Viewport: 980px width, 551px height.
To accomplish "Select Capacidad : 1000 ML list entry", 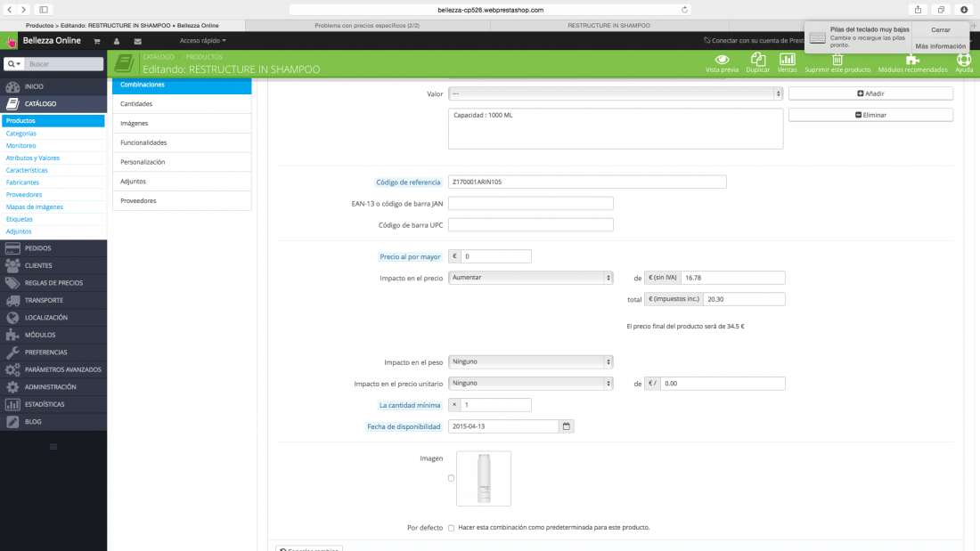I will [483, 116].
